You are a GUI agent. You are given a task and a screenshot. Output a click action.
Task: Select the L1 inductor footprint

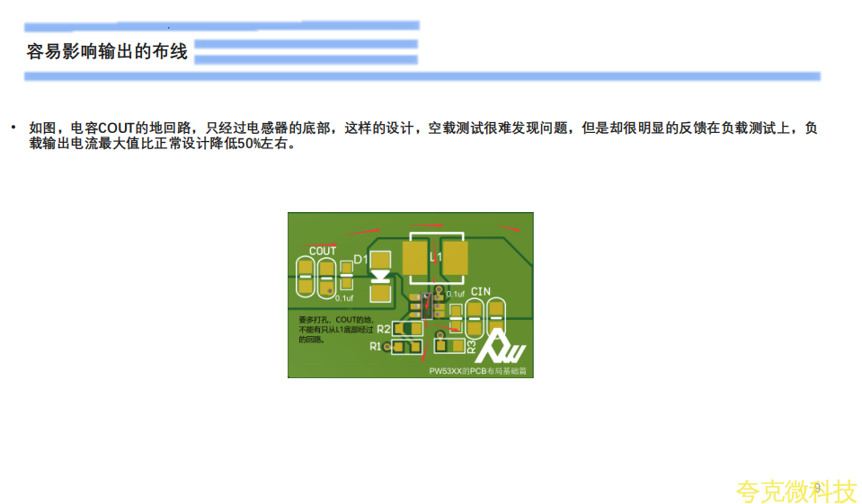[x=435, y=258]
